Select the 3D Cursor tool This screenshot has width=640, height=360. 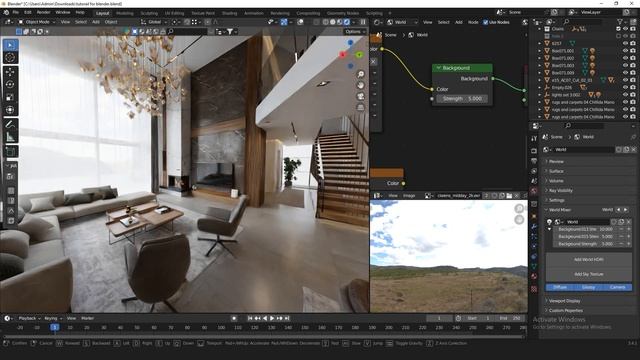pyautogui.click(x=10, y=58)
